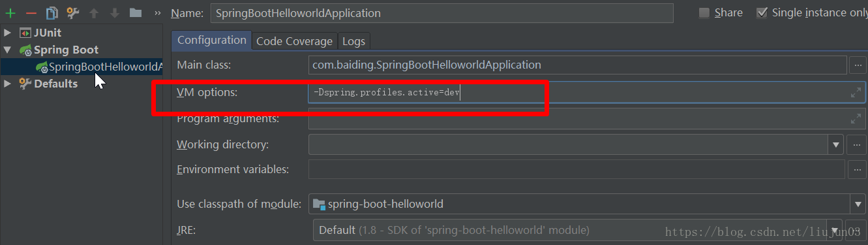
Task: Browse for Main class with ellipsis button
Action: tap(858, 65)
